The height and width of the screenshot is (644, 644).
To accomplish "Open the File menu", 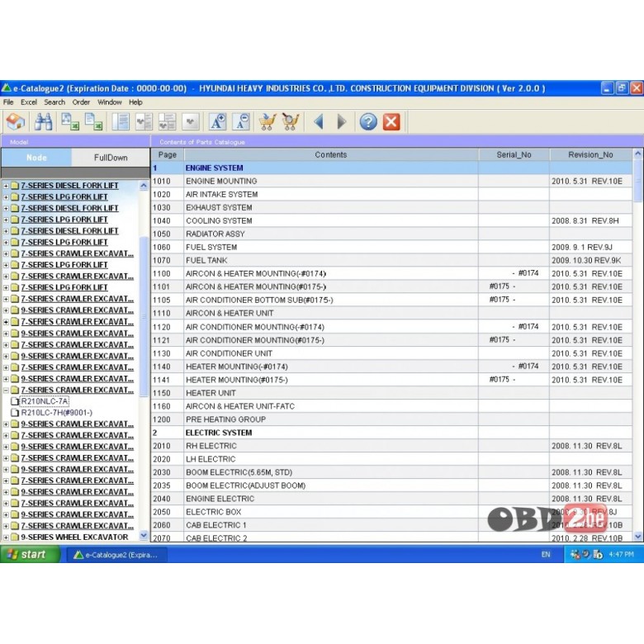I will pos(8,102).
